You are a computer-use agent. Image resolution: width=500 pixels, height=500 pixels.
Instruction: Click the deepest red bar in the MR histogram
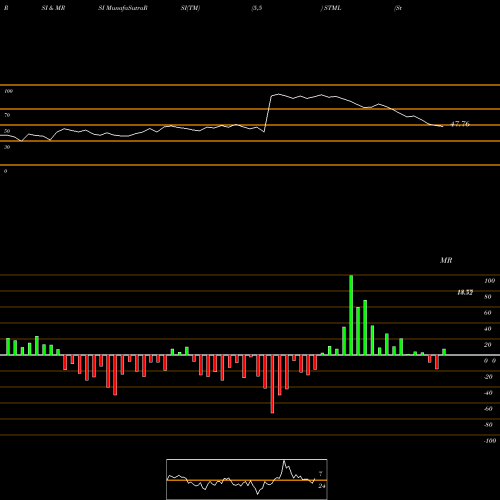tap(272, 384)
